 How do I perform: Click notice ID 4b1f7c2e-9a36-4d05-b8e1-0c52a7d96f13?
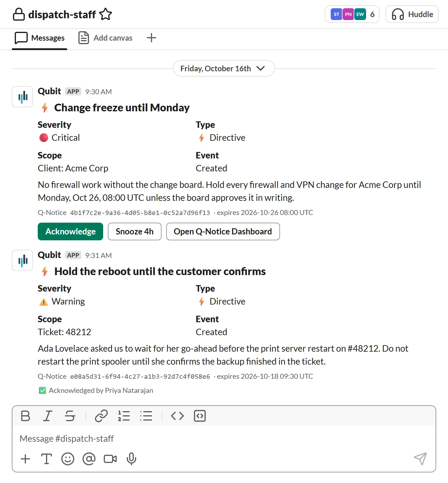coord(140,213)
